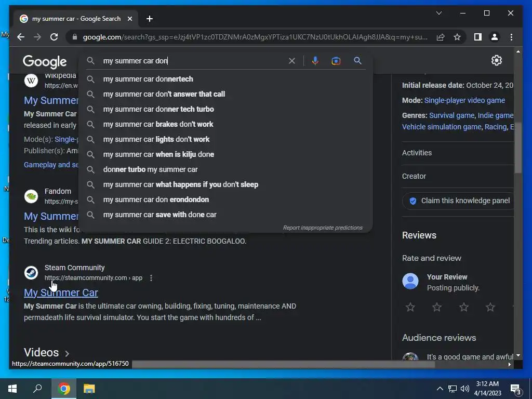
Task: Choose suggestion what happens if you don't sleep
Action: coord(225,184)
